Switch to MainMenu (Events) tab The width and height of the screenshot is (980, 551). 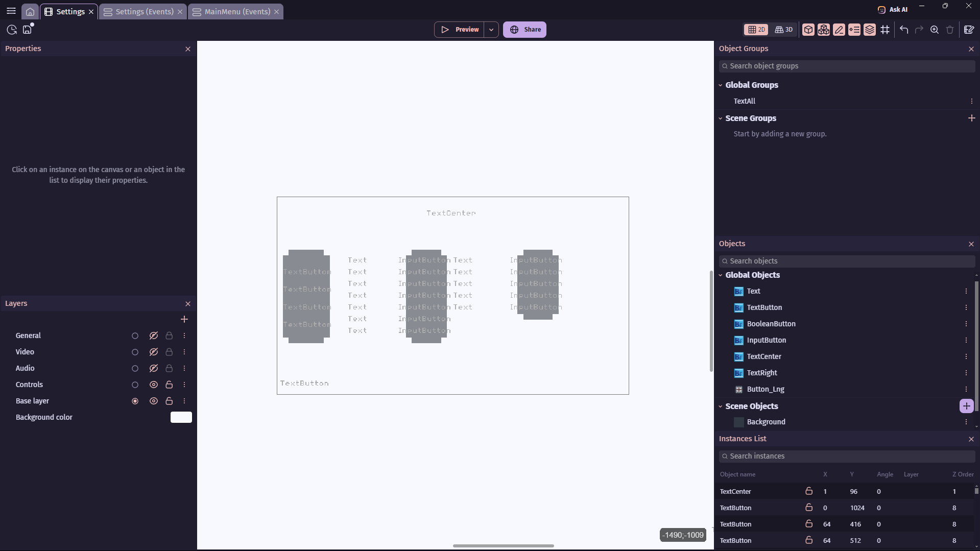coord(236,12)
